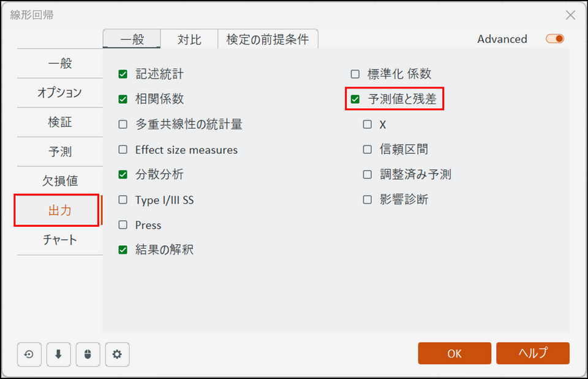The height and width of the screenshot is (379, 588).
Task: Enable the 多重共線性の統計量 checkbox
Action: tap(123, 124)
